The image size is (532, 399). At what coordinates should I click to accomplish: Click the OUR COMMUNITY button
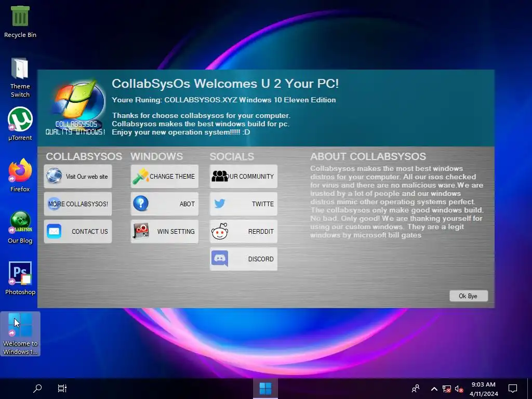pos(244,177)
